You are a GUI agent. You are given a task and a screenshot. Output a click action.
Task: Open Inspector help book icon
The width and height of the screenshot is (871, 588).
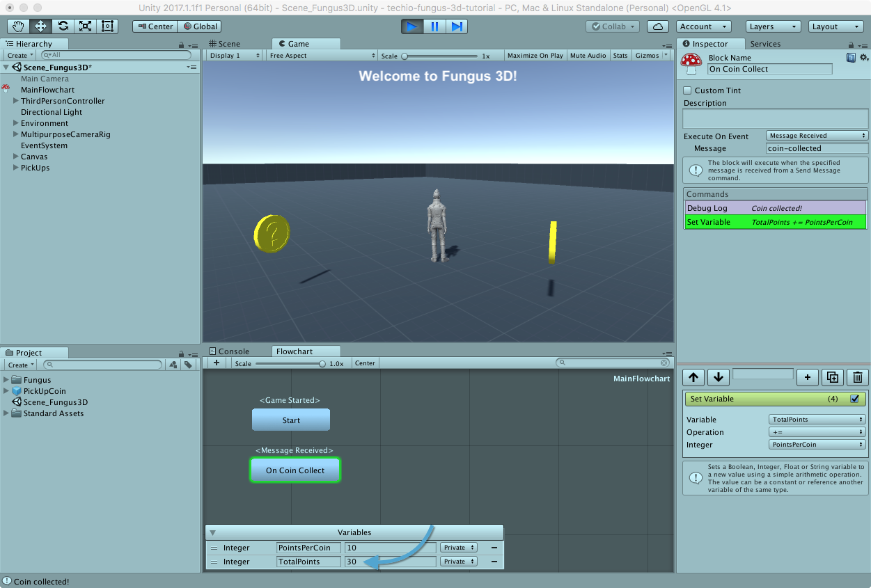coord(852,58)
